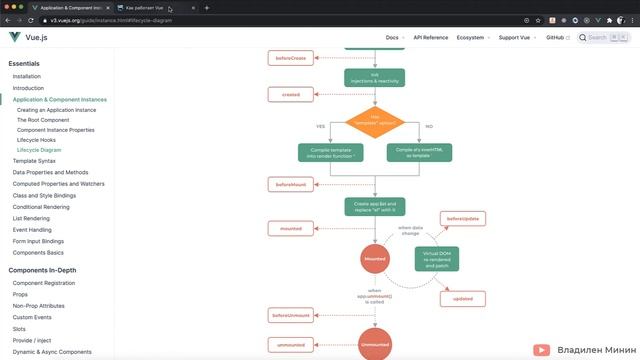
Task: Switch to the Application & Component tab
Action: 71,8
